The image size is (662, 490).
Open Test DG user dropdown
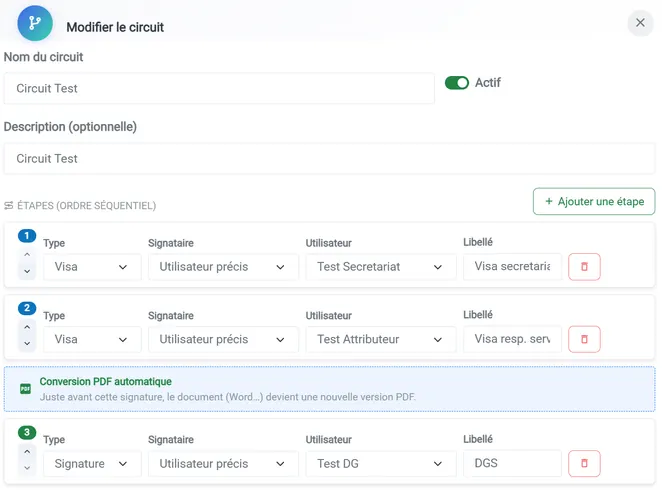click(380, 464)
